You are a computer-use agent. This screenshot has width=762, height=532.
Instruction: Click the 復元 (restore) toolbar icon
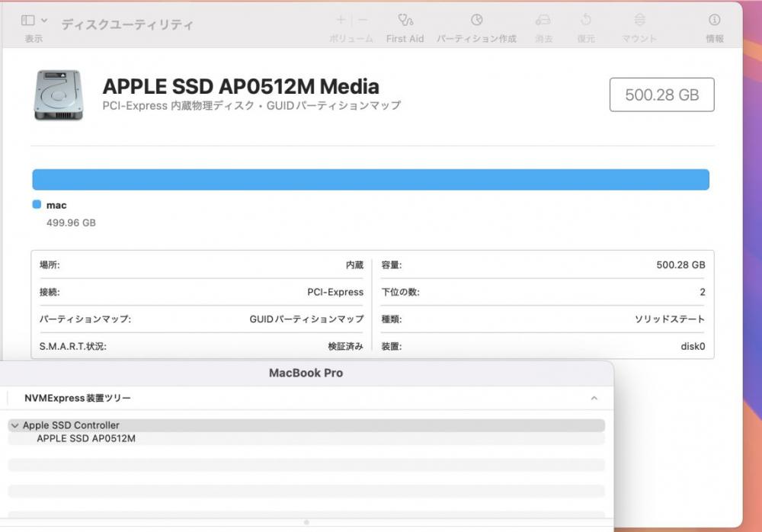[586, 20]
